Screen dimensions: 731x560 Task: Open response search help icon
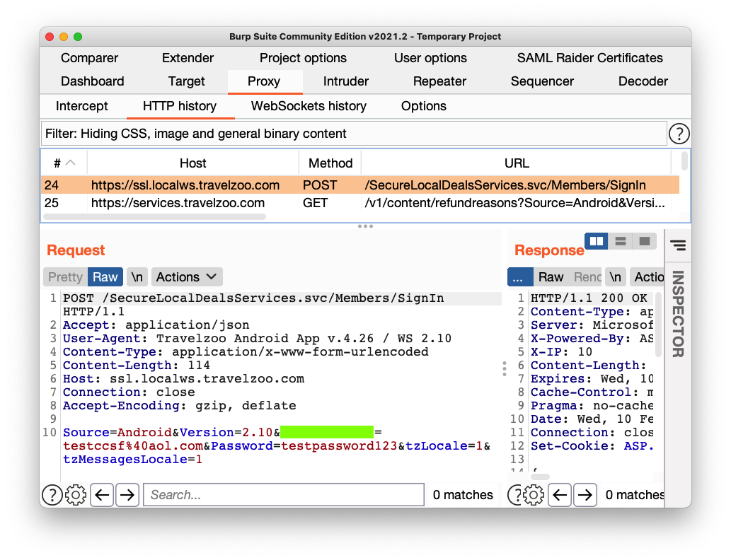coord(516,495)
